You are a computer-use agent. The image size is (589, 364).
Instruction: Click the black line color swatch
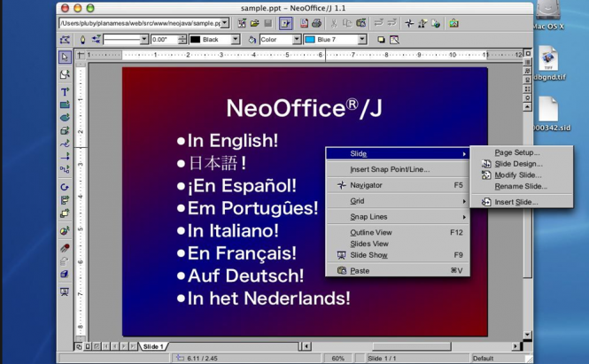coord(196,40)
